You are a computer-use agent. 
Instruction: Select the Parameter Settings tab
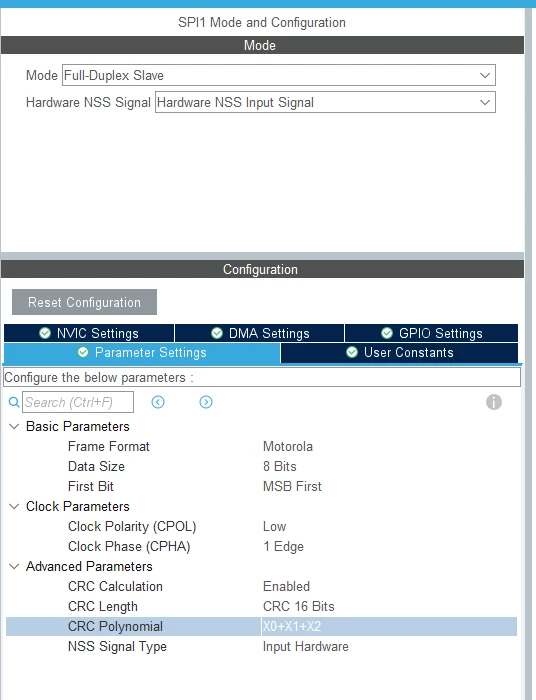pyautogui.click(x=142, y=353)
